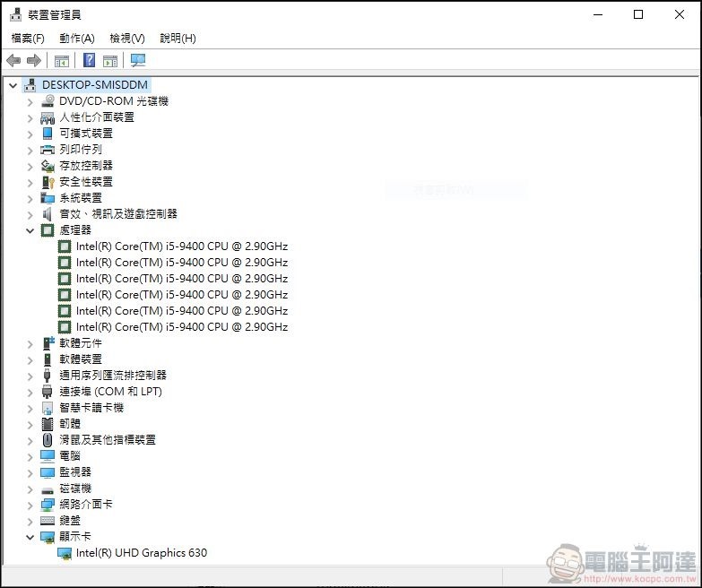Click the 列印佇列 printer icon
This screenshot has height=588, width=702.
click(x=48, y=150)
